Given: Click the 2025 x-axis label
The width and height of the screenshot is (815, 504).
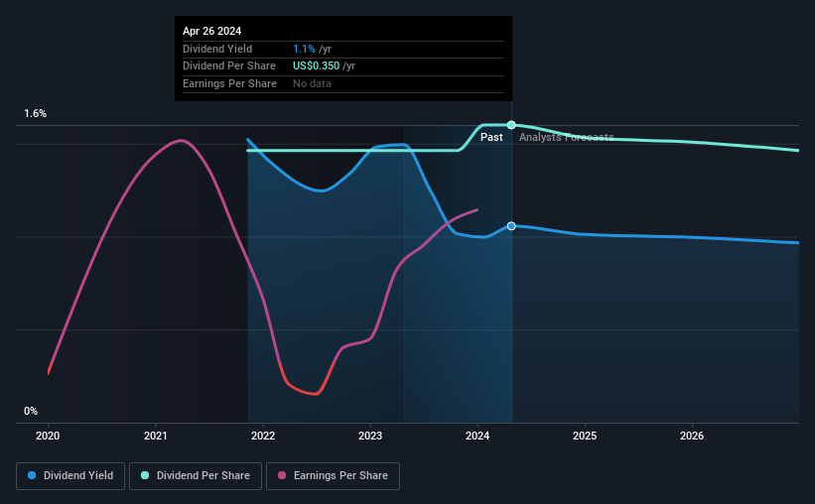Looking at the screenshot, I should [x=585, y=436].
